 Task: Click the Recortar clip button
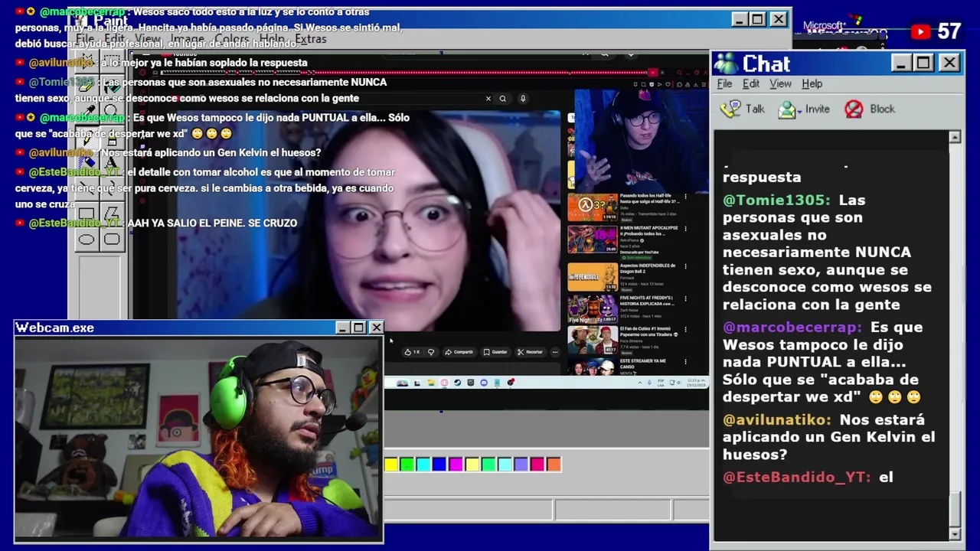531,352
